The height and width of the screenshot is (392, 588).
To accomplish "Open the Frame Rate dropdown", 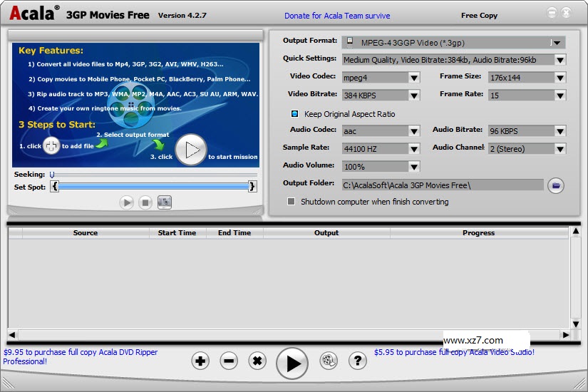I will [x=560, y=95].
